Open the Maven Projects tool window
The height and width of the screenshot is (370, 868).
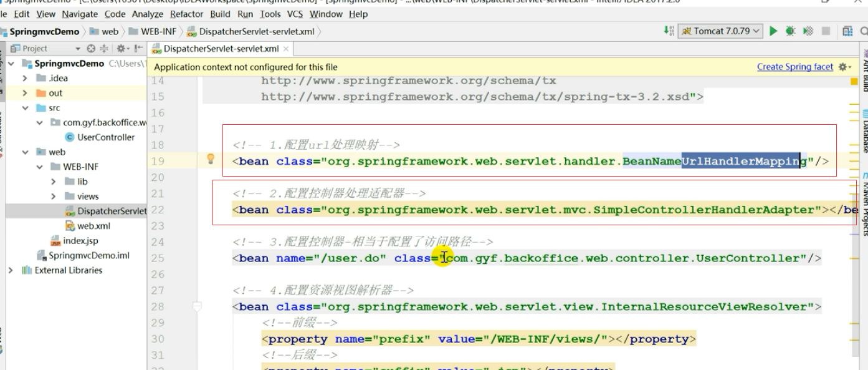865,204
